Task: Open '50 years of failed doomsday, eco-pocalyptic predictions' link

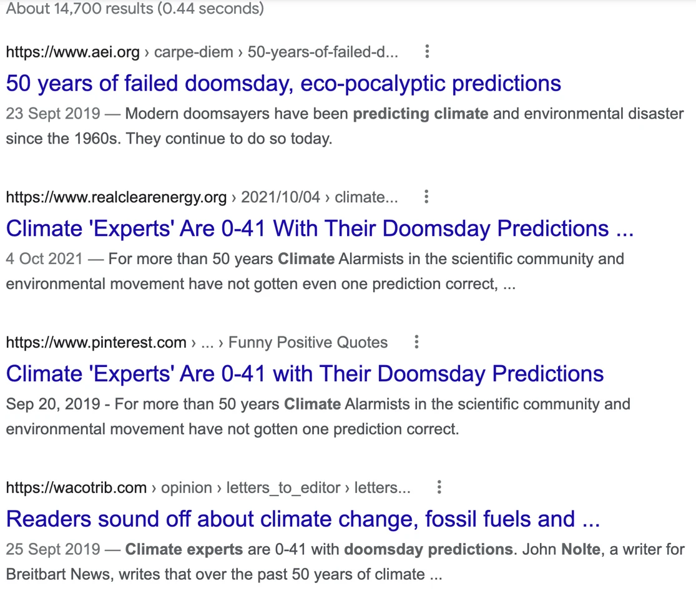Action: (x=283, y=84)
